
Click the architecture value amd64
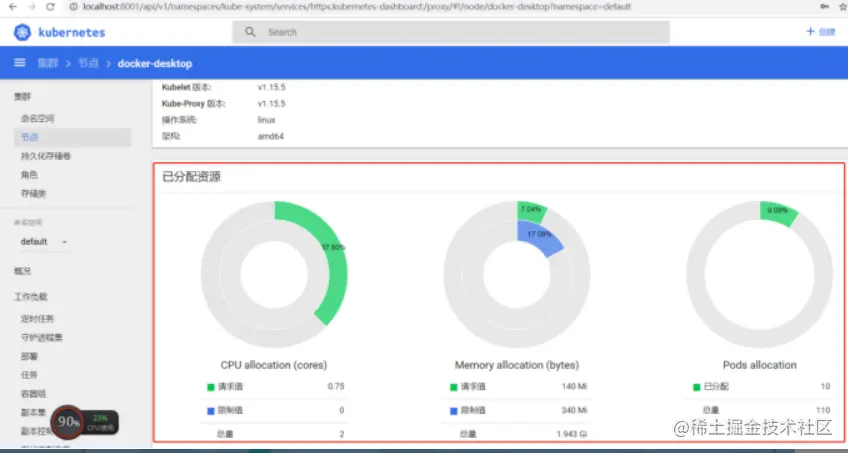click(270, 137)
